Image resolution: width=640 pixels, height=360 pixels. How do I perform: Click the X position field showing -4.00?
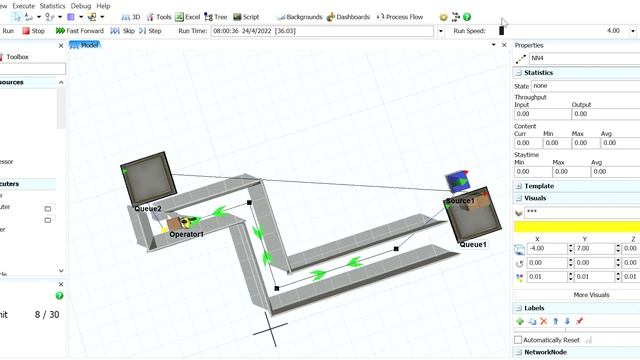(x=546, y=249)
